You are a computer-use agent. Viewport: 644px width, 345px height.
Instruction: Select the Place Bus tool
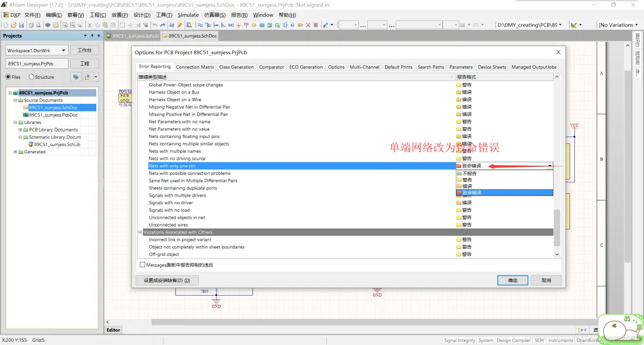tap(208, 25)
